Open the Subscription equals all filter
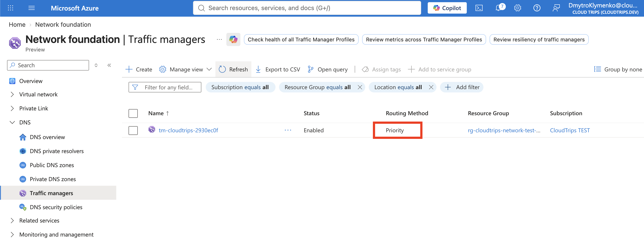Viewport: 644px width, 251px height. click(240, 87)
